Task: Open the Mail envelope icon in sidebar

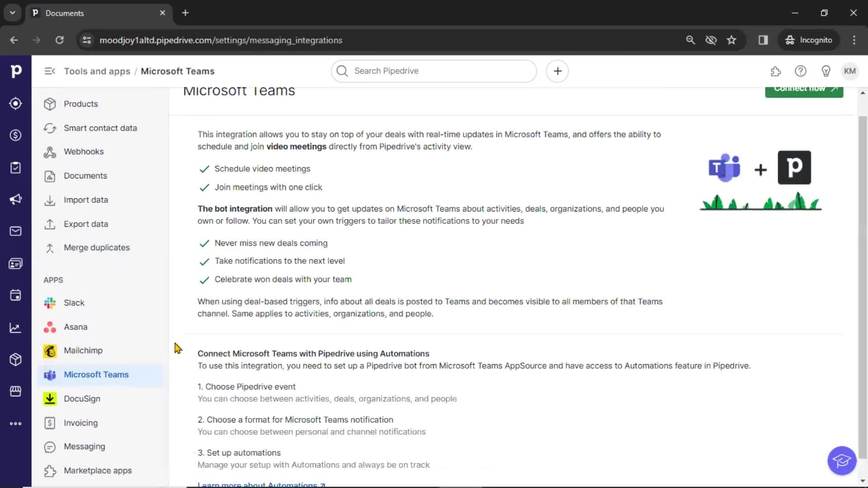Action: 15,231
